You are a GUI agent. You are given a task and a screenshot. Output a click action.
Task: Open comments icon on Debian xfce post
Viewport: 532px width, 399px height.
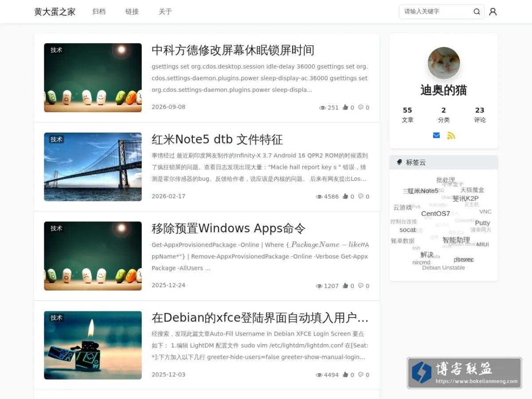click(360, 375)
